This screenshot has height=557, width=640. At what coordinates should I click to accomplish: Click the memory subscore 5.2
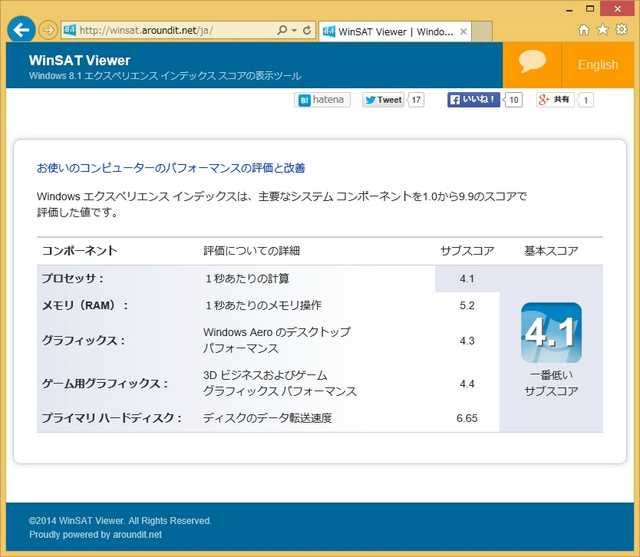tap(467, 306)
